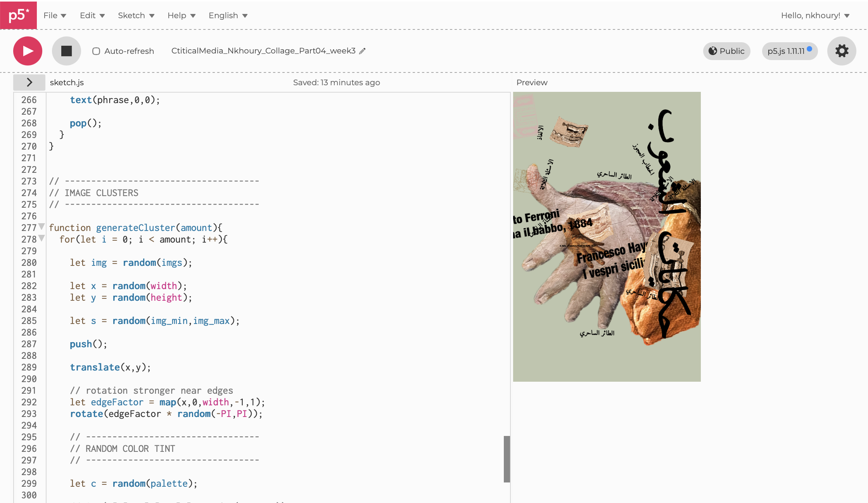Open settings with the gear icon
The width and height of the screenshot is (868, 503).
[842, 51]
